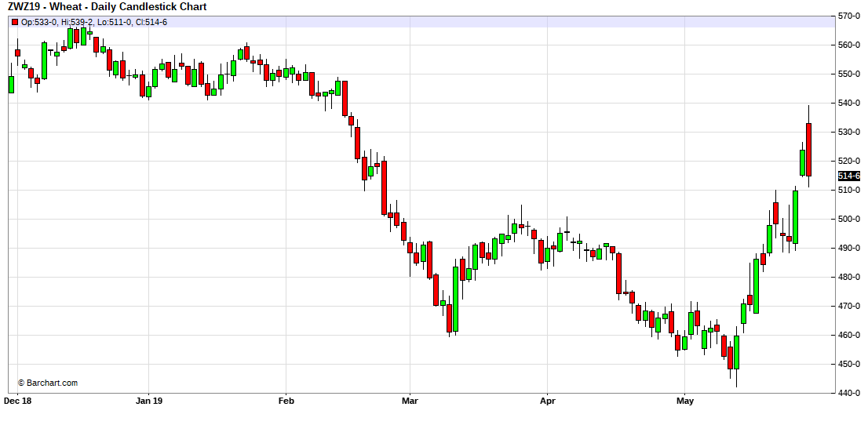Click the last red candlestick at far right
The image size is (868, 425).
click(808, 149)
